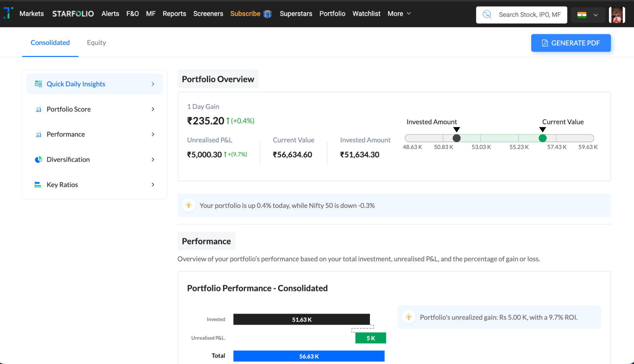This screenshot has width=634, height=364.
Task: Expand the More navigation menu
Action: (x=399, y=14)
